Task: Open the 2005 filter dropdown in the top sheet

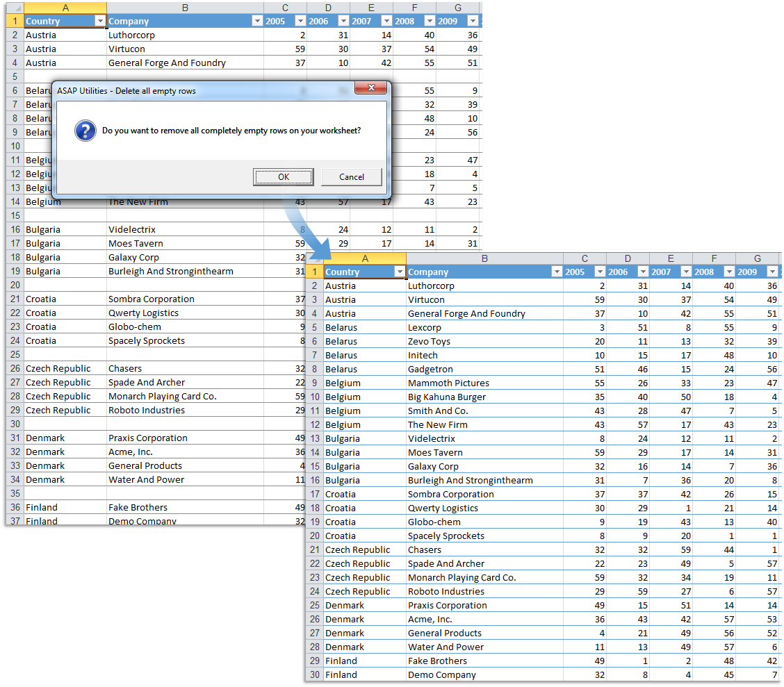Action: pos(300,21)
